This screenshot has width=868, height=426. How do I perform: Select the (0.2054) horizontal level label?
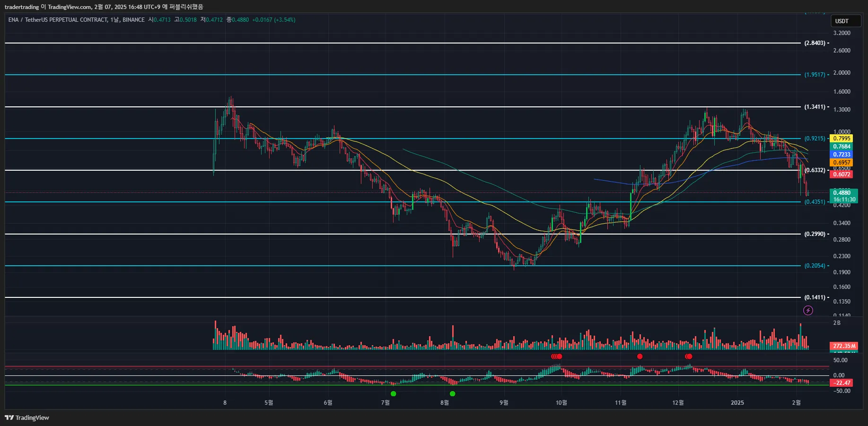815,266
